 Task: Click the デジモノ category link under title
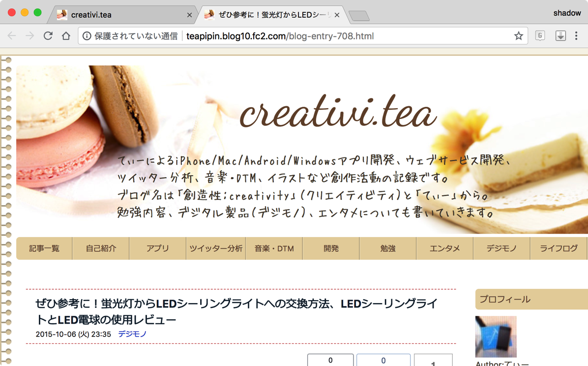pyautogui.click(x=132, y=334)
